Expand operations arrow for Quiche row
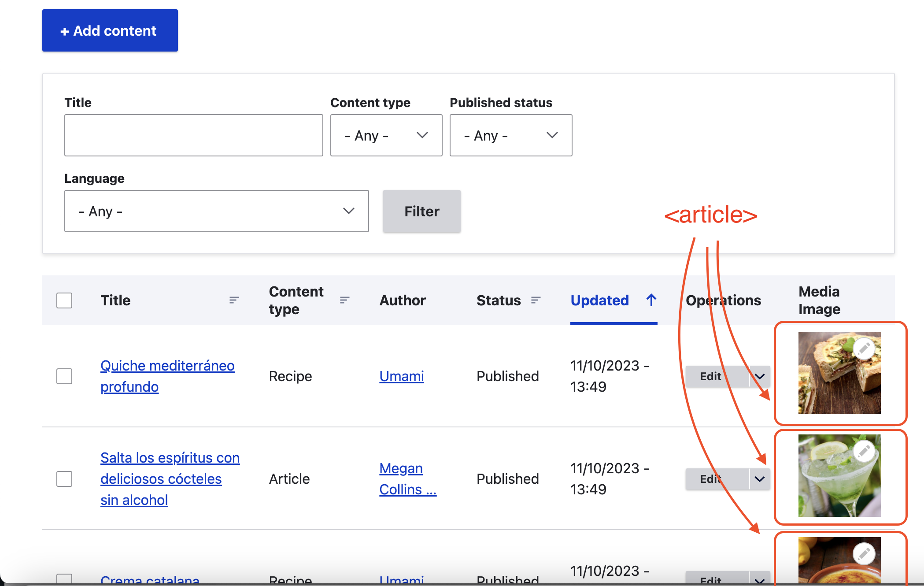The width and height of the screenshot is (924, 586). 760,376
